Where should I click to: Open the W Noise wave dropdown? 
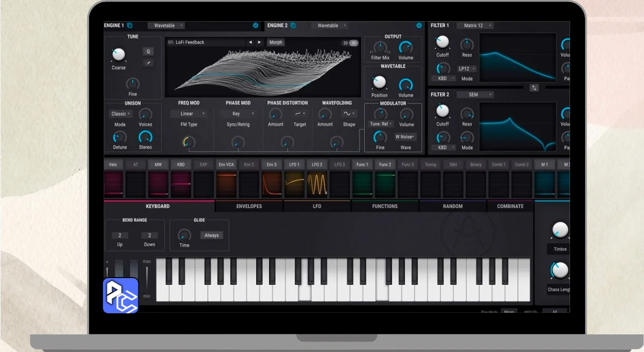[x=406, y=137]
